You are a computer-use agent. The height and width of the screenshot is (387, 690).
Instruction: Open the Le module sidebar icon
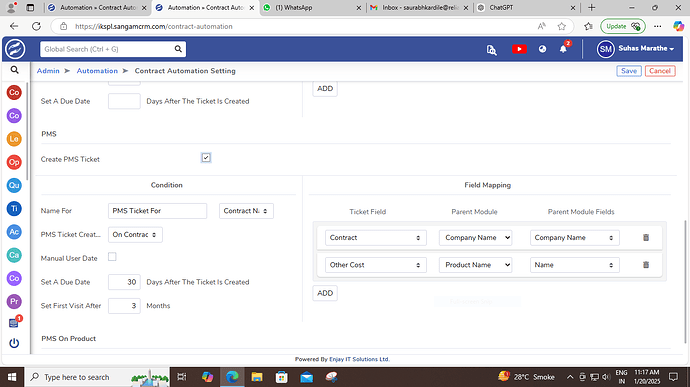[x=14, y=139]
